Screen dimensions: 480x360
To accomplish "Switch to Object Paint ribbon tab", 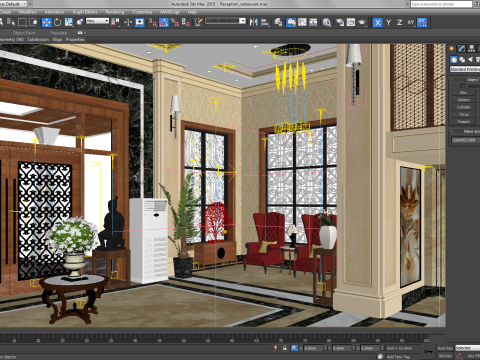I will pos(24,33).
